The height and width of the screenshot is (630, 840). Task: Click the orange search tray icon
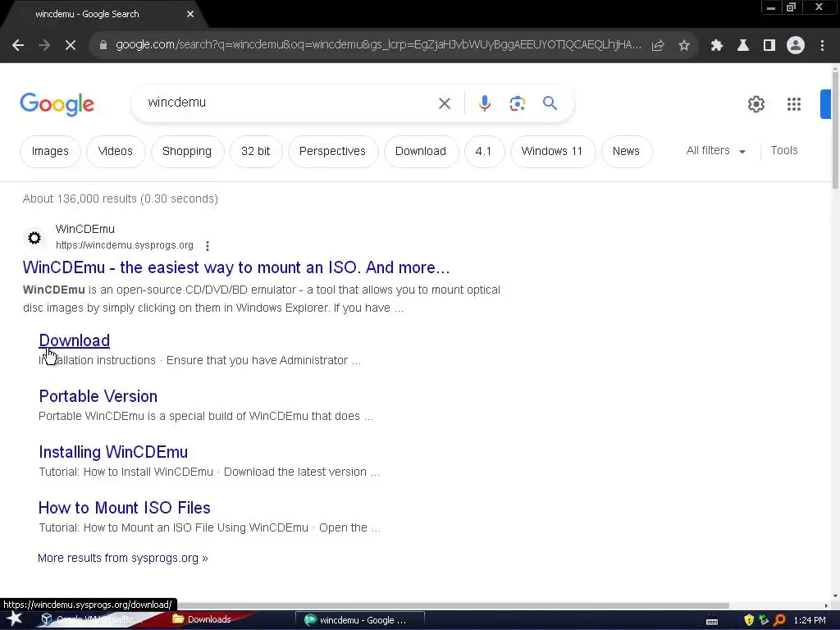(779, 620)
